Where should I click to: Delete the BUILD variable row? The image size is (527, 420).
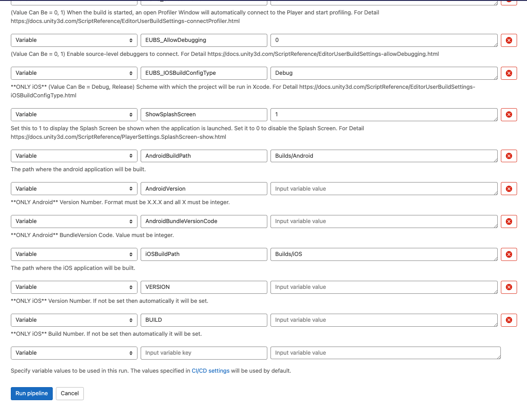509,320
